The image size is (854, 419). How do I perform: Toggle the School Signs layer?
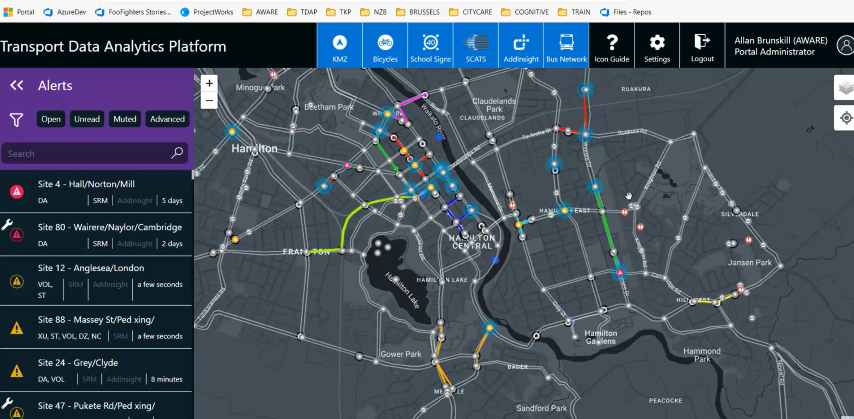coord(430,46)
